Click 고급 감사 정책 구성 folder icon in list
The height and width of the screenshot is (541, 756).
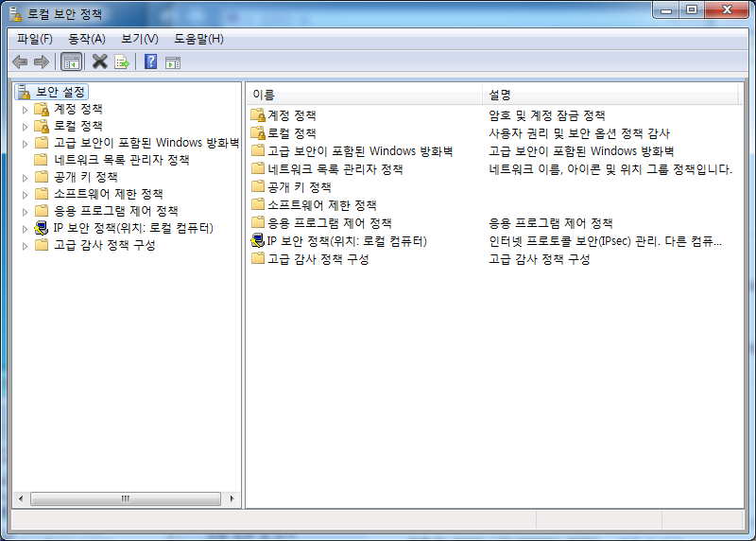(x=258, y=258)
